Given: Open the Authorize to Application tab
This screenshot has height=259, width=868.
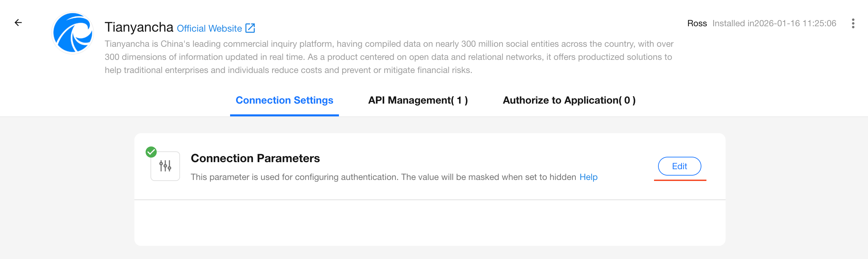Looking at the screenshot, I should (569, 100).
